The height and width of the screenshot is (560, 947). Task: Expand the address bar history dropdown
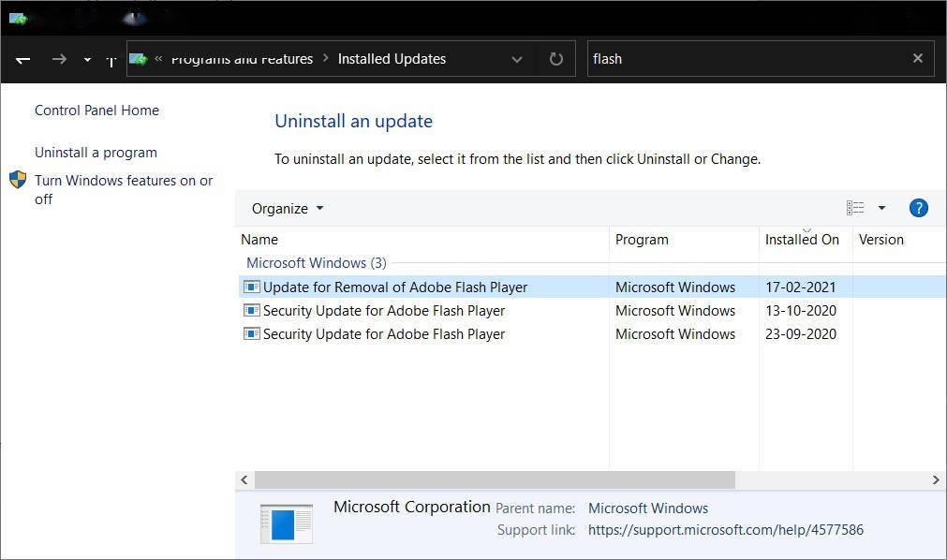tap(517, 59)
